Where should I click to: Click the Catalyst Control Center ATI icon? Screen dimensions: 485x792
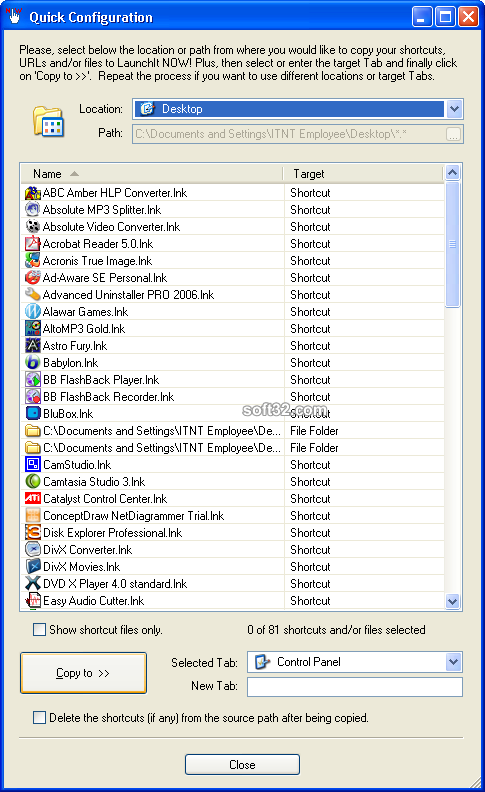click(x=33, y=499)
